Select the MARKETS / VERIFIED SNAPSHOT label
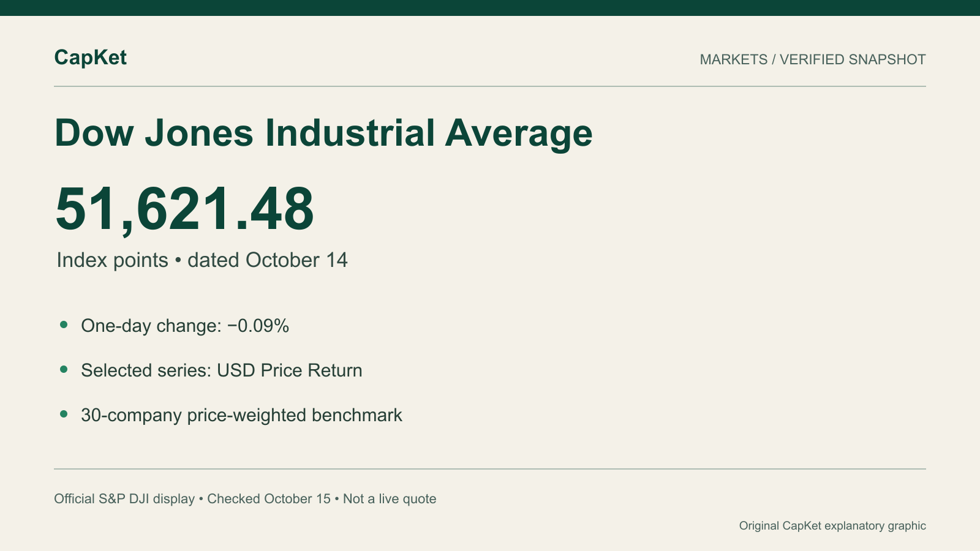 coord(813,59)
